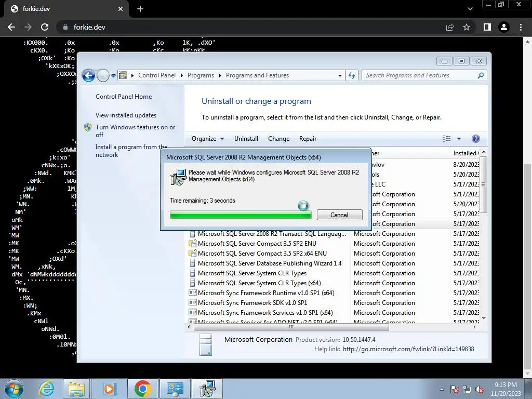Click the Control Panel address bar icon
This screenshot has width=532, height=399.
click(123, 75)
